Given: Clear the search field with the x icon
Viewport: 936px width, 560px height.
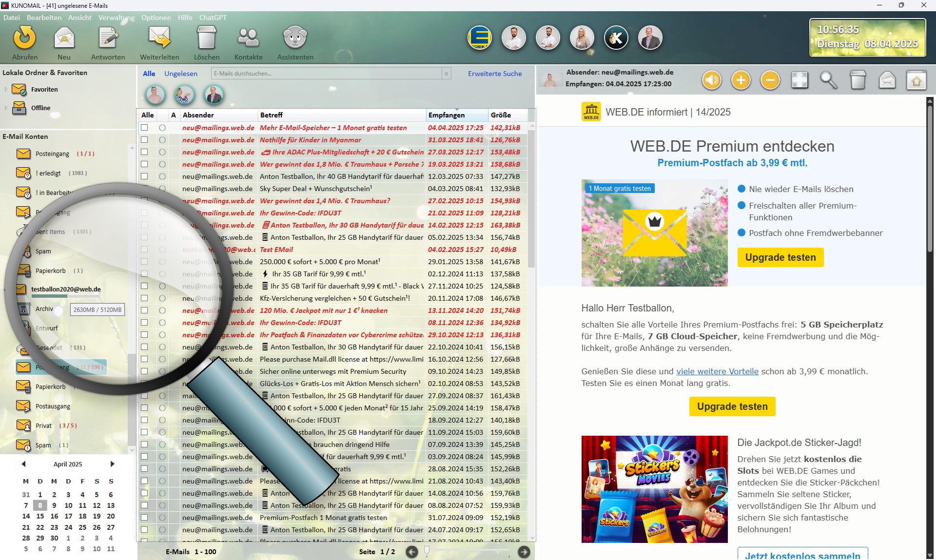Looking at the screenshot, I should pos(446,74).
